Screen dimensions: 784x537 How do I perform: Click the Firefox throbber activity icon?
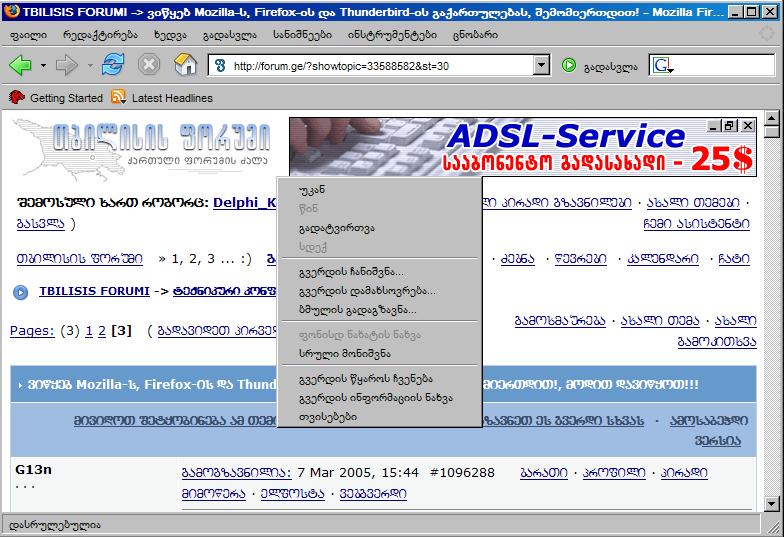[766, 34]
